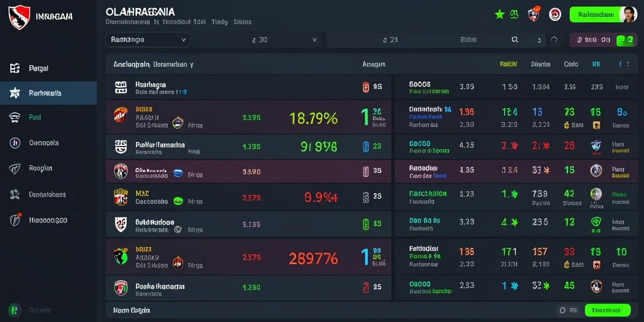This screenshot has width=644, height=322.
Task: Click the Kaon Gagiria footer label
Action: click(131, 310)
